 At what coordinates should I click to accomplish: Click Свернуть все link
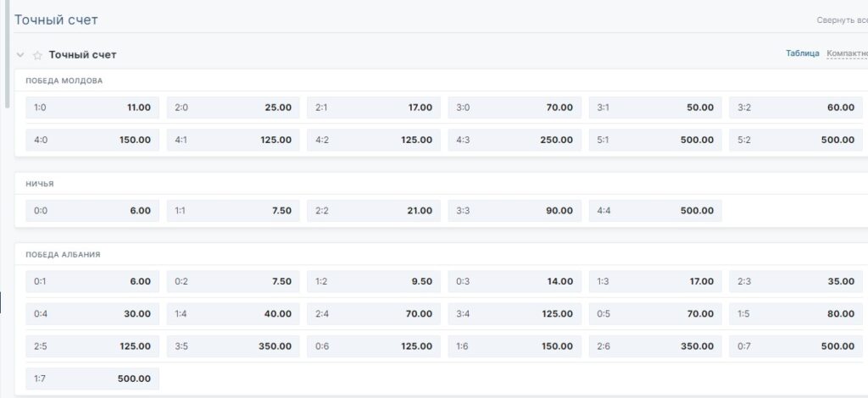(842, 20)
